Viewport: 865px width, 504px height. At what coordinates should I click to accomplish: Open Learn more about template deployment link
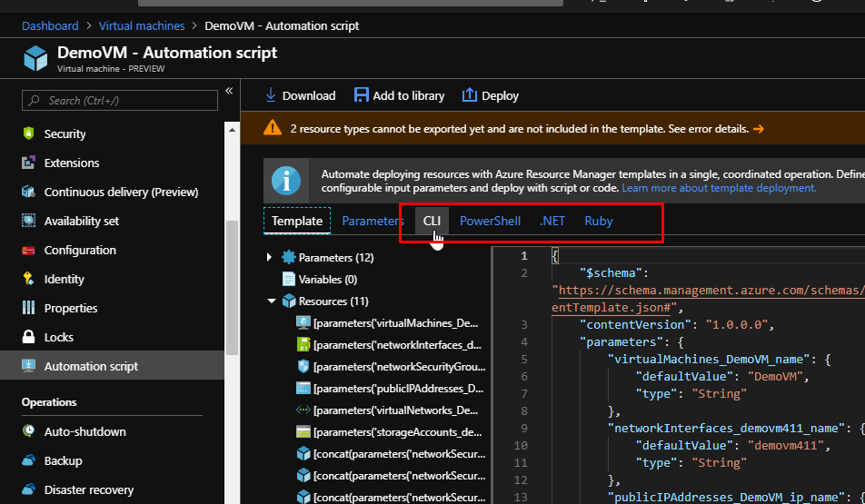[719, 188]
